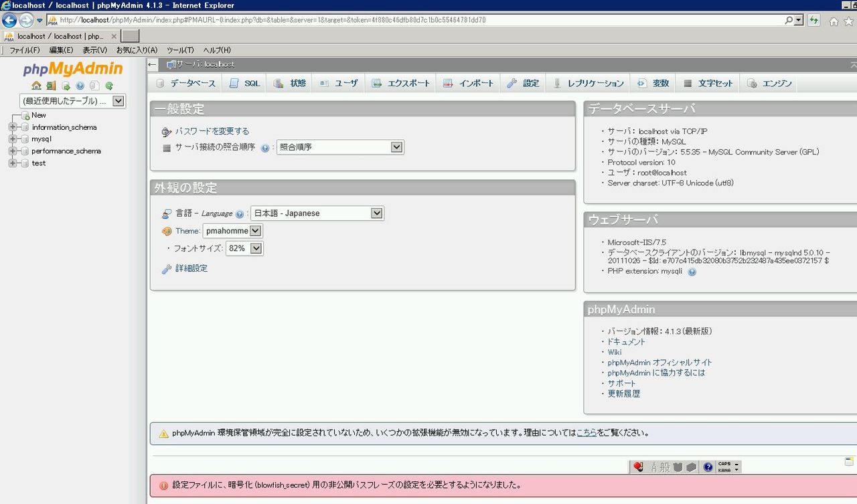Open the ファイル(F) browser menu
Screen dimensions: 857x504
(x=25, y=50)
